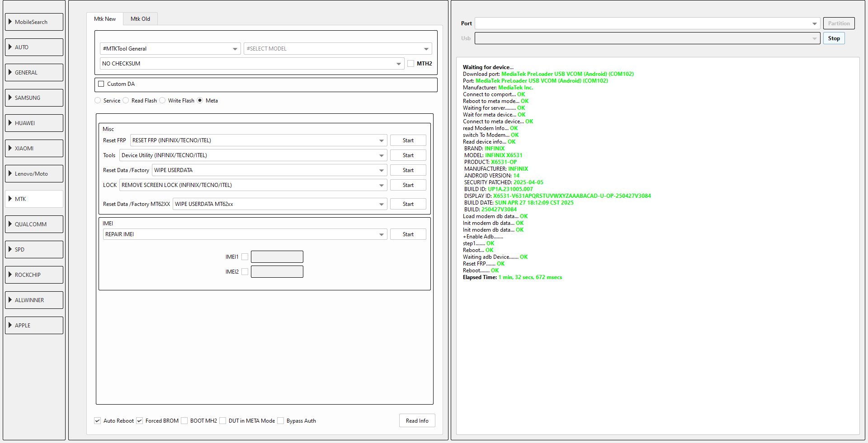Open the REPAIR IMEI dropdown
The width and height of the screenshot is (868, 443).
[x=245, y=234]
